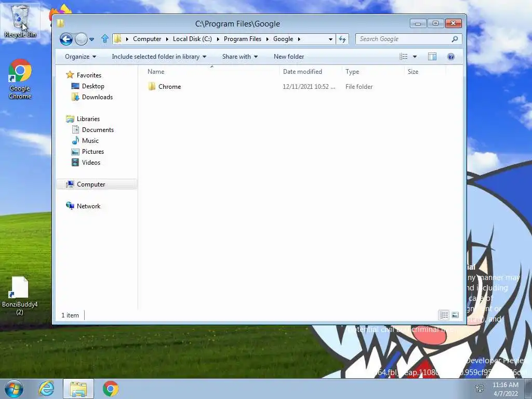The height and width of the screenshot is (399, 532).
Task: Switch to details view in status bar
Action: point(444,315)
